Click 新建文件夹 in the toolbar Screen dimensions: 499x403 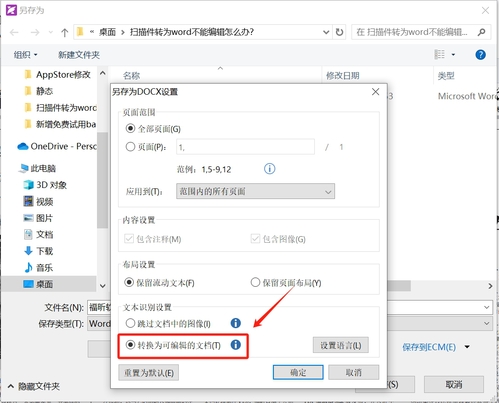pyautogui.click(x=79, y=55)
